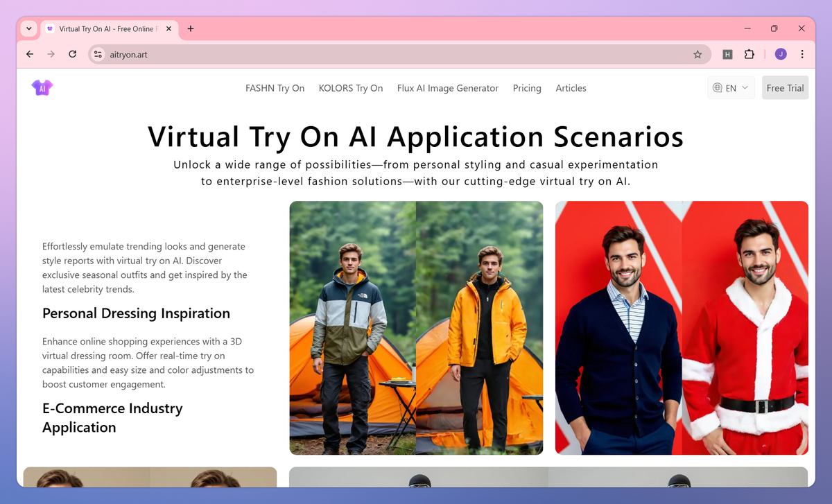Open a new browser tab
Viewport: 832px width, 504px height.
pos(191,28)
